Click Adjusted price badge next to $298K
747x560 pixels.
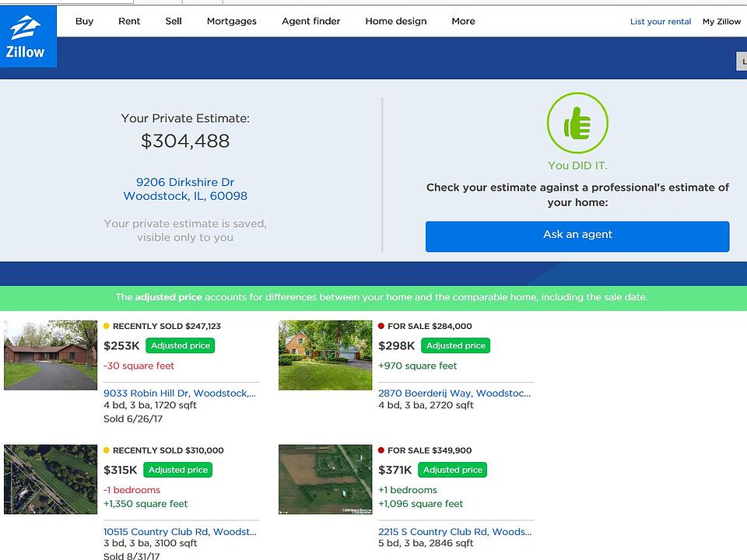click(455, 345)
